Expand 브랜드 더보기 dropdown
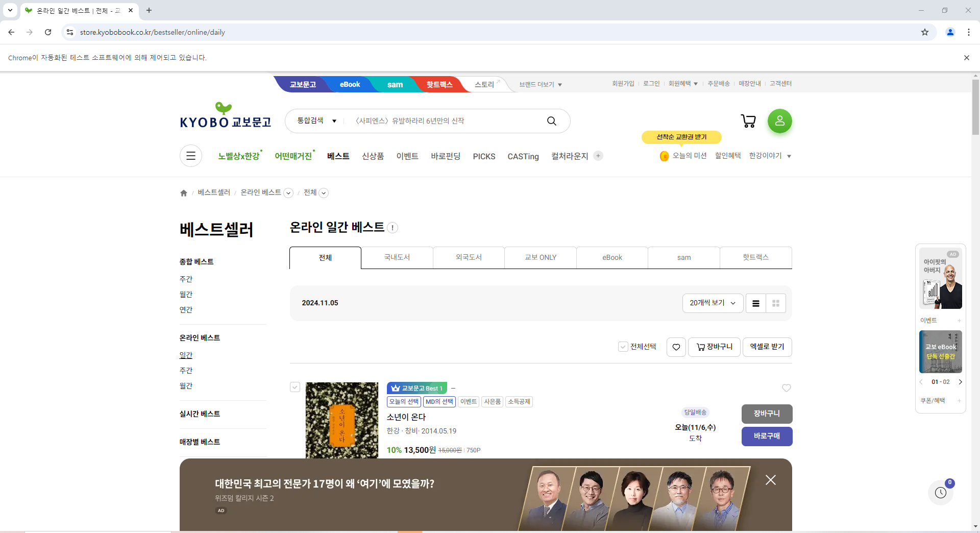980x533 pixels. pos(541,84)
